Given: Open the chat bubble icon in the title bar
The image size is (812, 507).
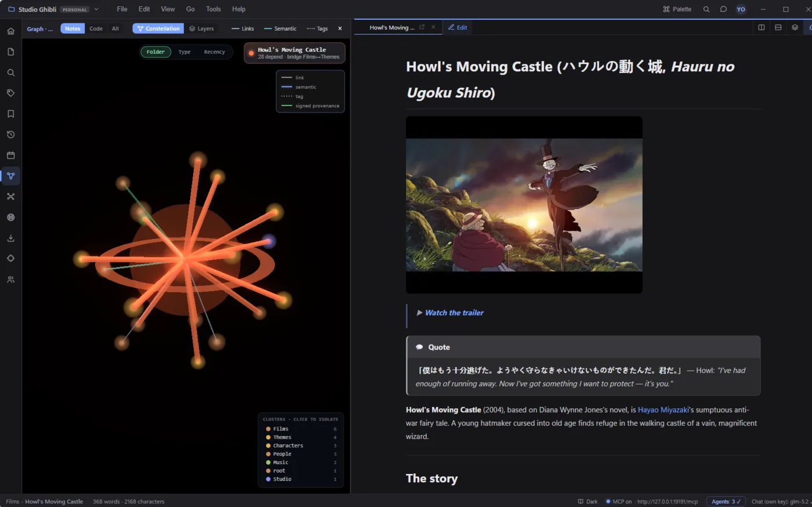Looking at the screenshot, I should (x=723, y=9).
